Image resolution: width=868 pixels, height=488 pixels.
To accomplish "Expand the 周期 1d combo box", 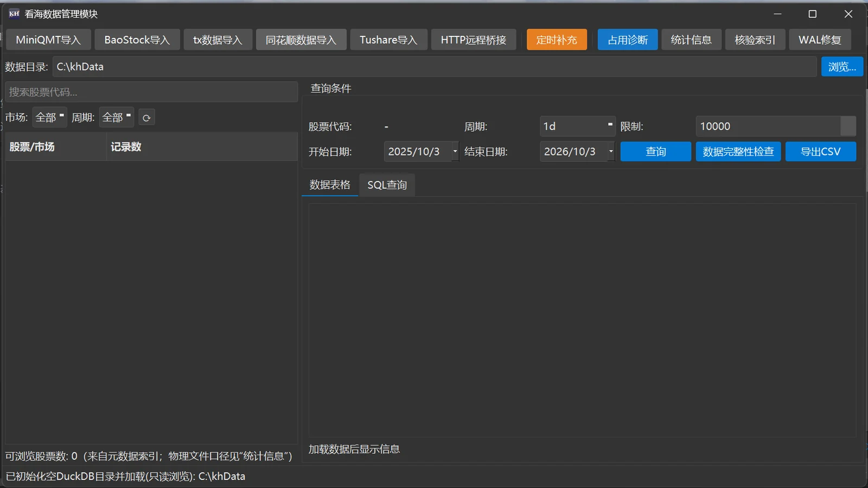I will click(577, 126).
